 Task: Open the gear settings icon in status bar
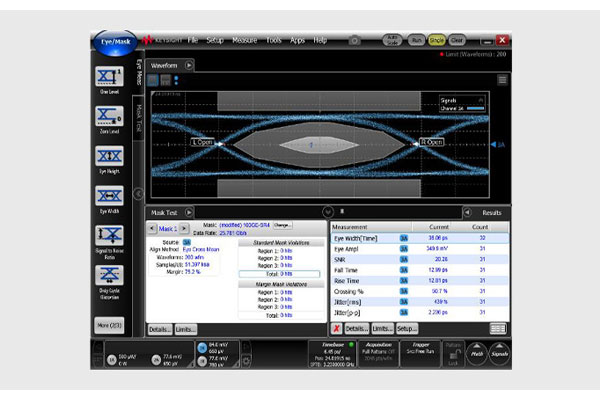[246, 360]
